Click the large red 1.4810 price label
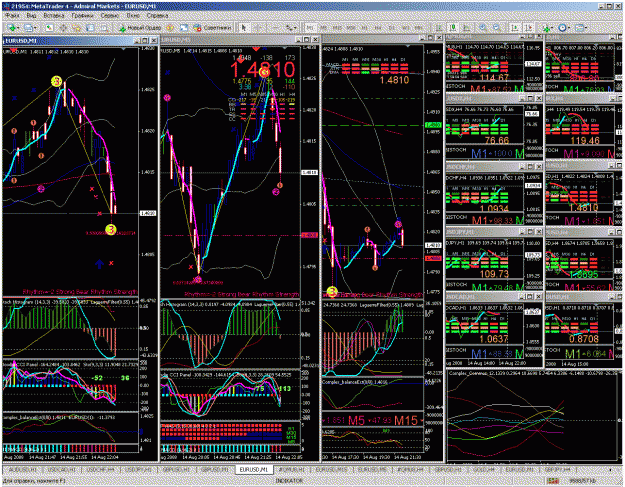625x487 pixels. (x=262, y=70)
